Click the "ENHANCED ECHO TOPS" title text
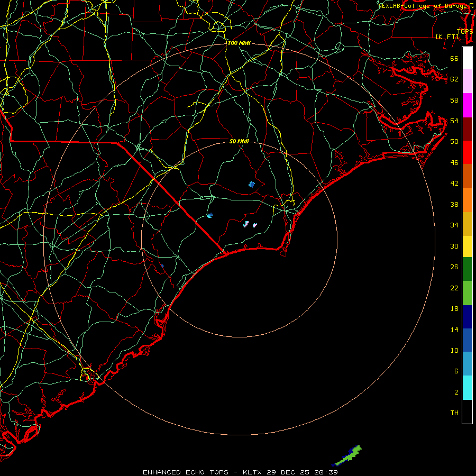This screenshot has width=476, height=476. [186, 472]
